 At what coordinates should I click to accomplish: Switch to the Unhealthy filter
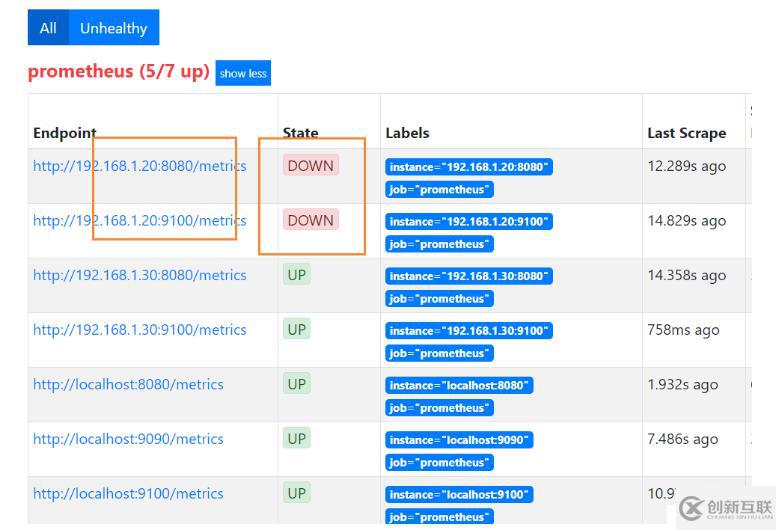coord(114,27)
